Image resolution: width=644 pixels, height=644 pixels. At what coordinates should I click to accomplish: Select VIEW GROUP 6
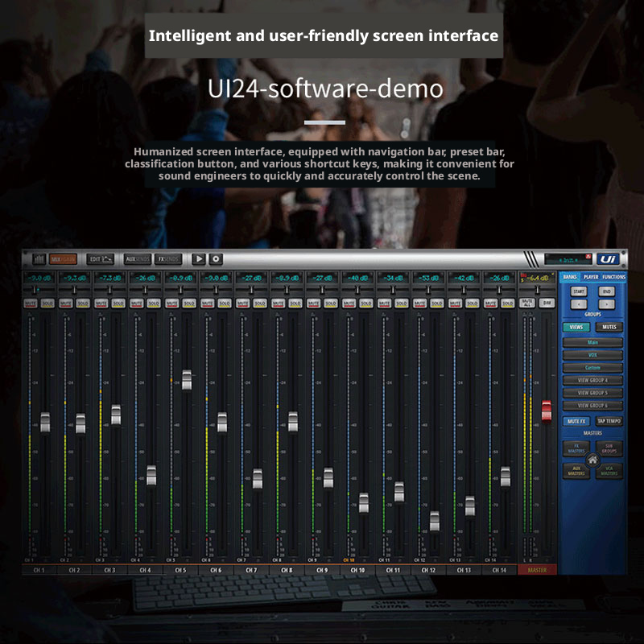point(592,406)
